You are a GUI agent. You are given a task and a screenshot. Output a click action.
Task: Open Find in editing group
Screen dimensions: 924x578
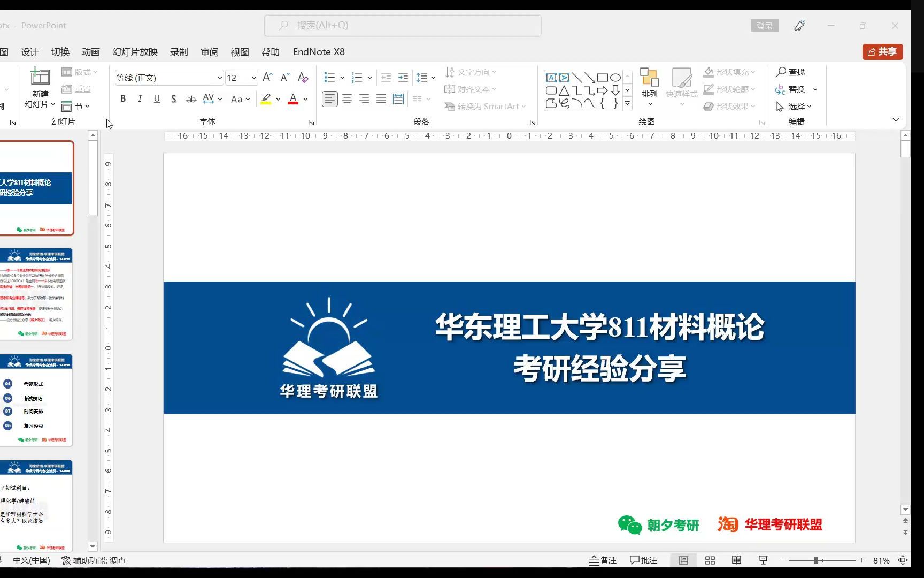[x=790, y=72]
